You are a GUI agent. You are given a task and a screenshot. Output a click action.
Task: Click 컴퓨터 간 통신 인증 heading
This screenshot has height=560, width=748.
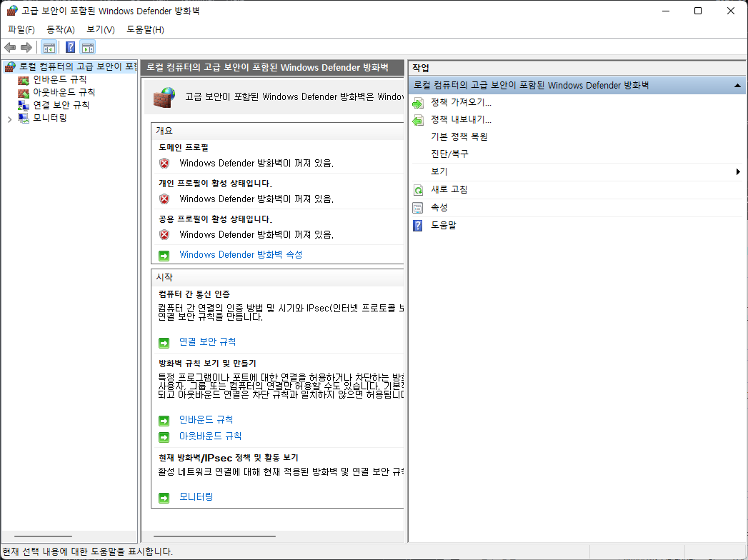(194, 294)
